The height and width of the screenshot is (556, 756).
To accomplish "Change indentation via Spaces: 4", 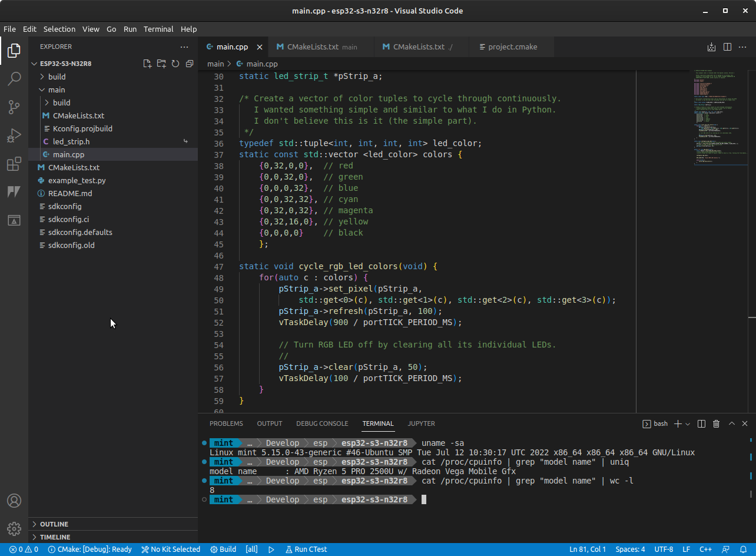I will click(630, 549).
